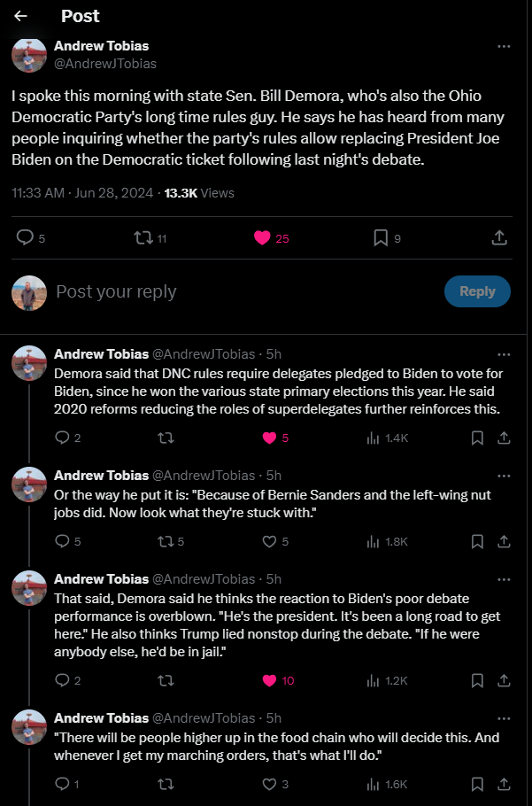Unlike the DNC rules reply with 5 likes
532x806 pixels.
point(275,438)
